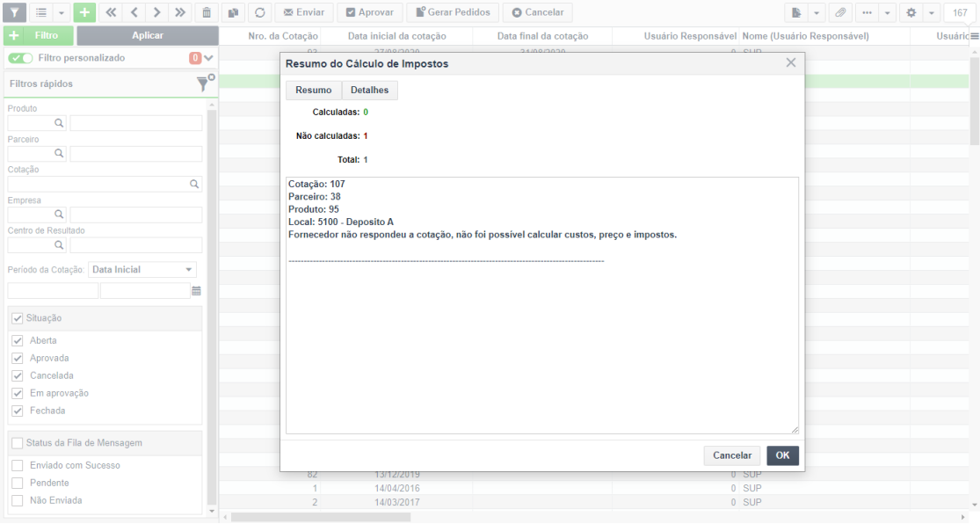
Task: Switch to the Detalhes tab
Action: click(369, 90)
